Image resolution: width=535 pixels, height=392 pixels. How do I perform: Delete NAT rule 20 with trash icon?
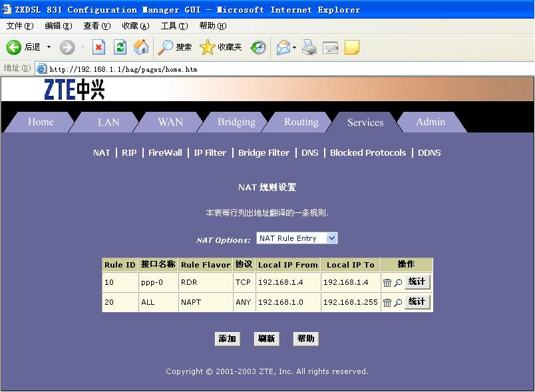[387, 303]
